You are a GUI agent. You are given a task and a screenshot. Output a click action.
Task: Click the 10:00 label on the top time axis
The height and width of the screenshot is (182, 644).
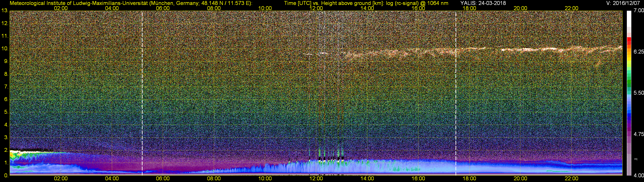(x=265, y=8)
